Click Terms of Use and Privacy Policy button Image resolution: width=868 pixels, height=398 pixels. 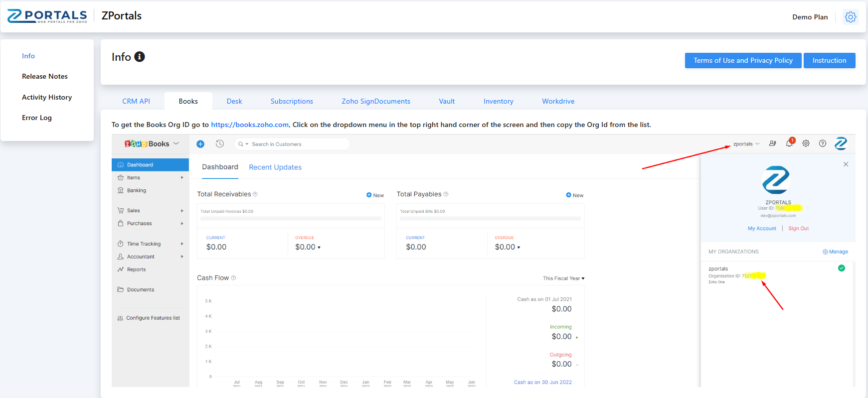(742, 60)
